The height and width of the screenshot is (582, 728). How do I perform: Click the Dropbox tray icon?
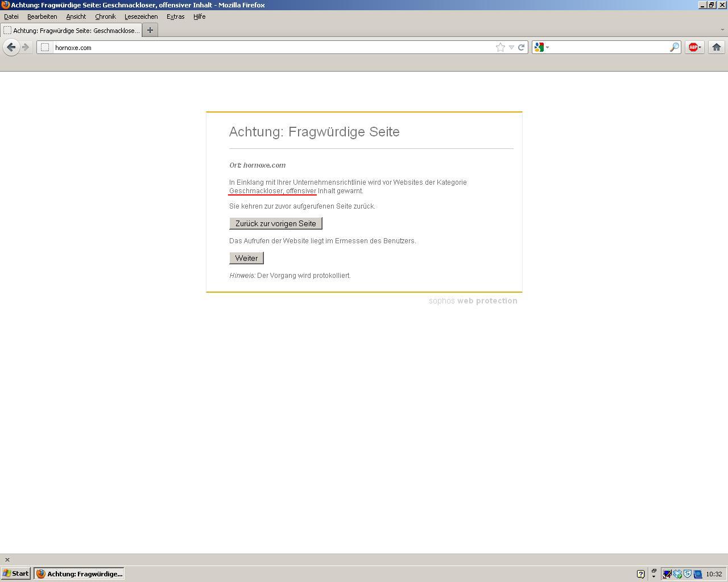click(677, 574)
